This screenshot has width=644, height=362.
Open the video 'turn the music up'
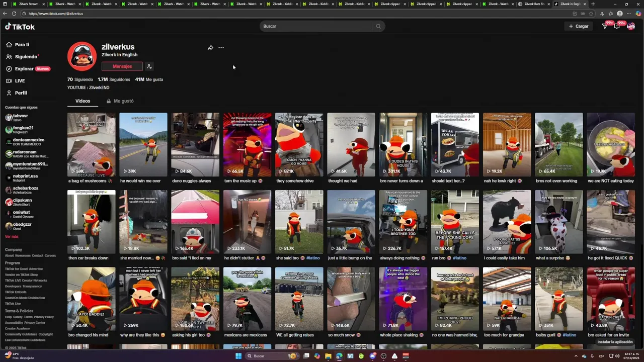pyautogui.click(x=248, y=144)
